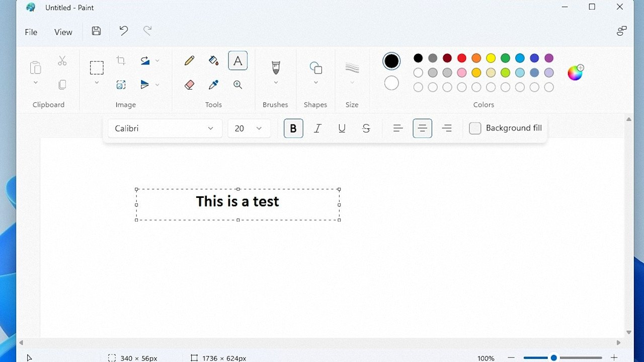Image resolution: width=644 pixels, height=362 pixels.
Task: Pick the purple color swatch
Action: (549, 58)
